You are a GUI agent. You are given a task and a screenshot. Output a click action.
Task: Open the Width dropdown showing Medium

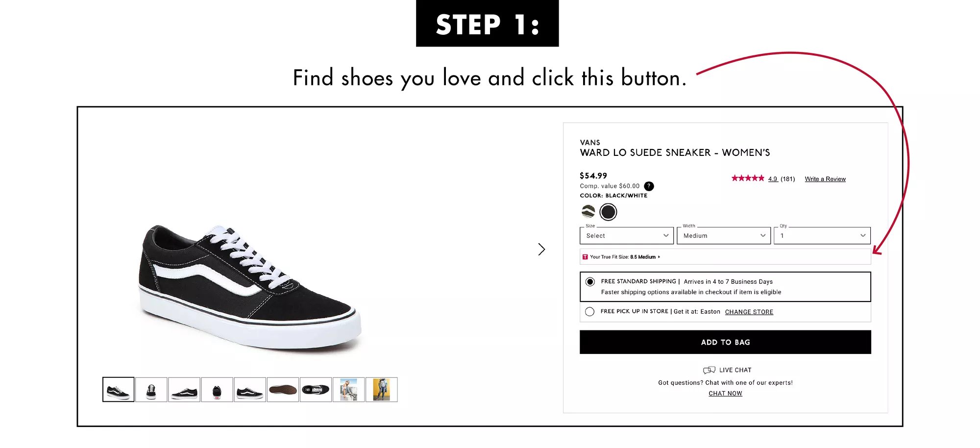[x=724, y=236]
